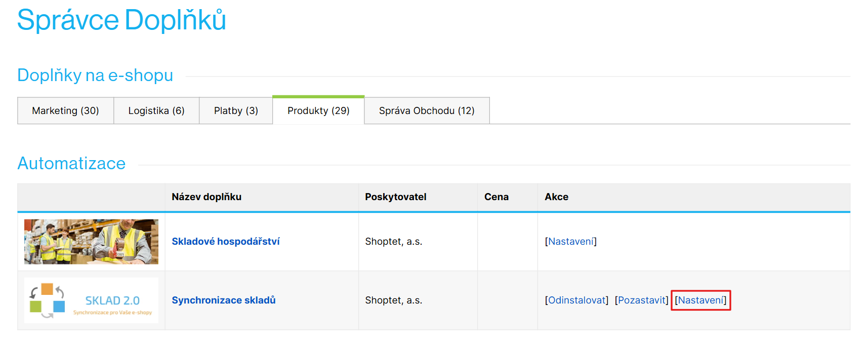
Task: Click the Automatizace section heading
Action: [x=71, y=164]
